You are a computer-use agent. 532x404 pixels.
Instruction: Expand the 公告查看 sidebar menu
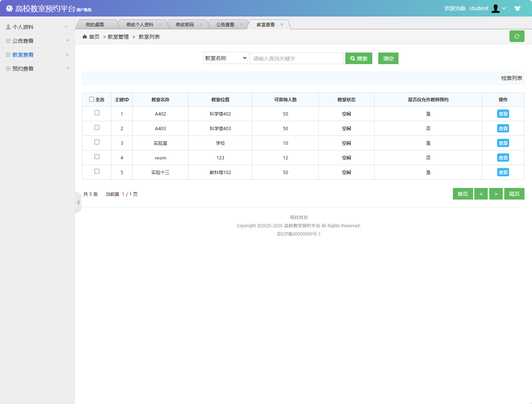pos(67,41)
